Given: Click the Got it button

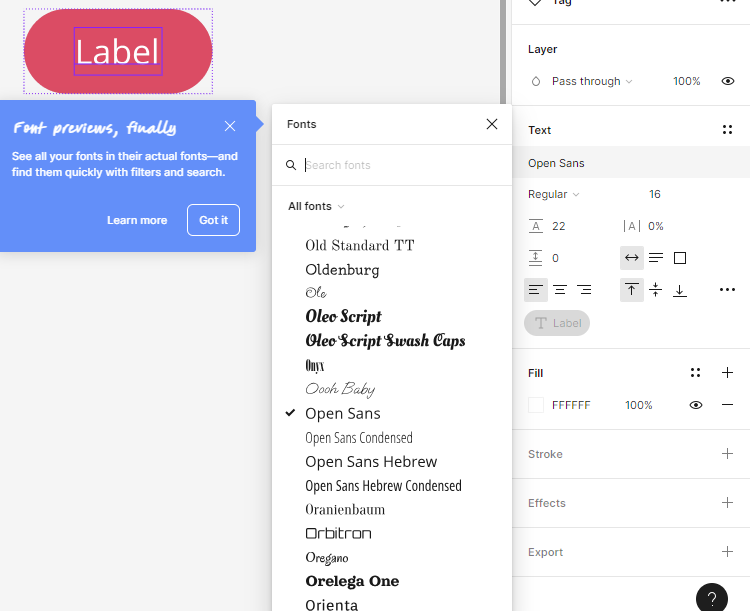Looking at the screenshot, I should pos(213,220).
